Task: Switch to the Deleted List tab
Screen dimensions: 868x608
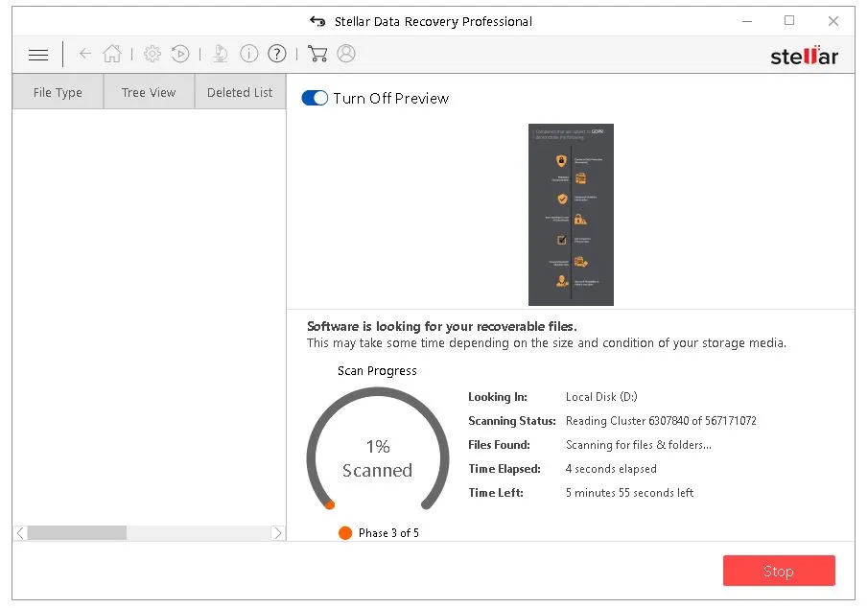Action: pyautogui.click(x=240, y=93)
